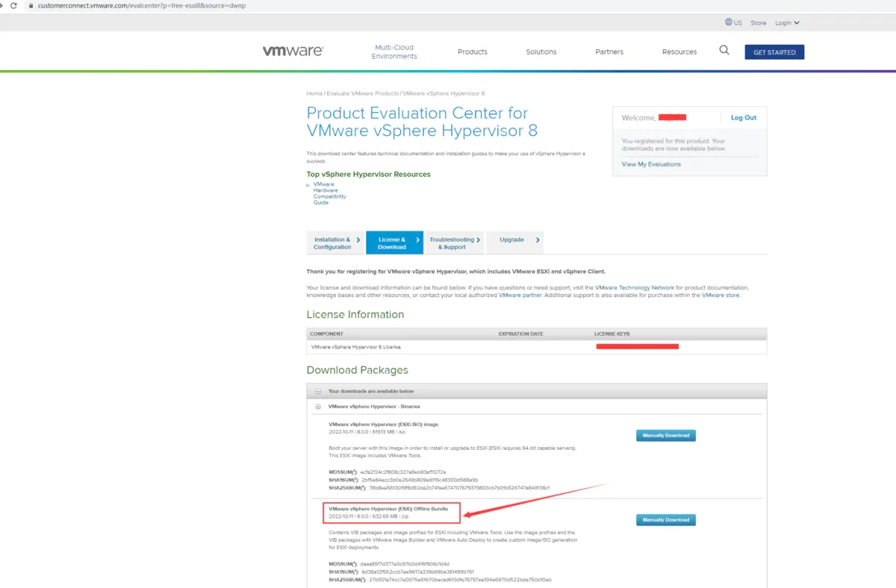896x588 pixels.
Task: Click the ISO image MD5SUM value
Action: (x=403, y=472)
